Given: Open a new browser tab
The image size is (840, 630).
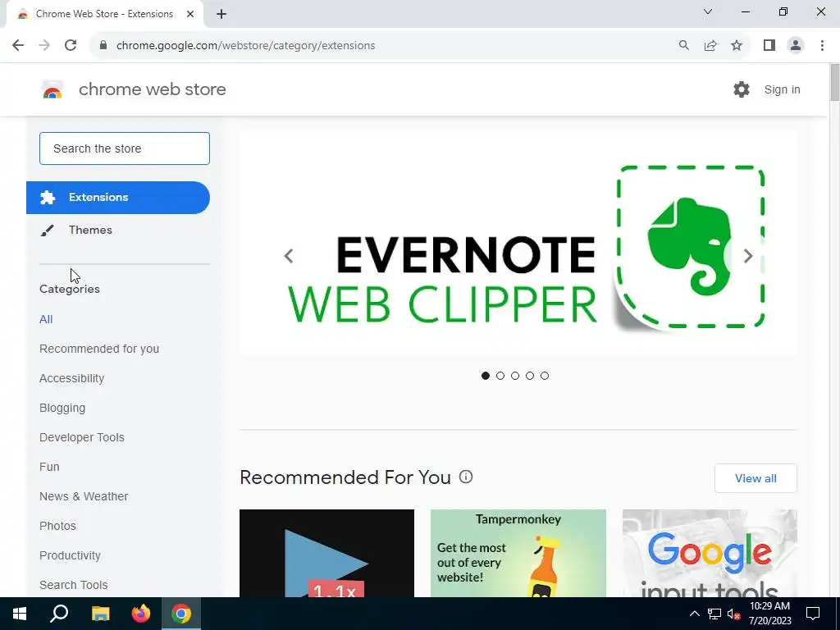Looking at the screenshot, I should 221,14.
